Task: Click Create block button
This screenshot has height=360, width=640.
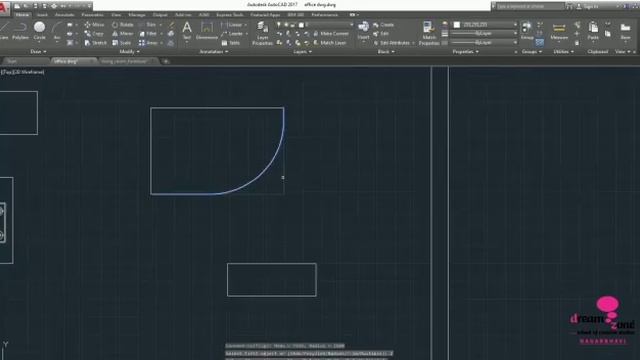Action: pos(383,25)
